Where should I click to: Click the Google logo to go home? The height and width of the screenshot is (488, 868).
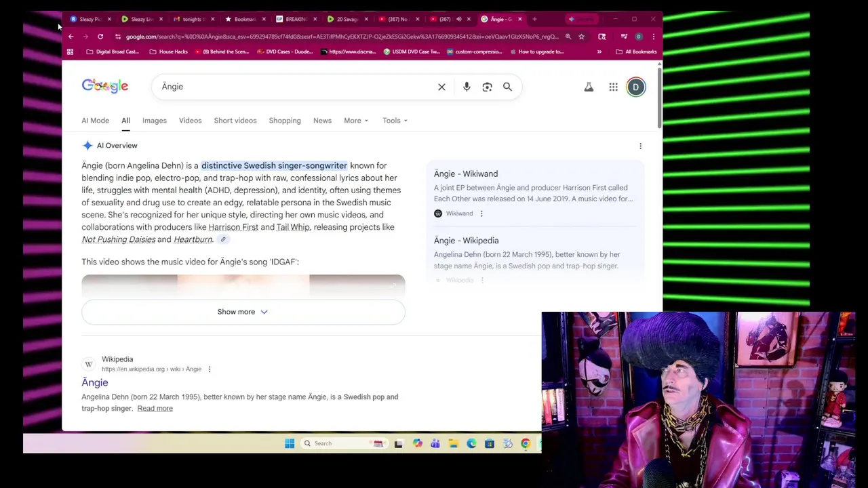point(105,86)
